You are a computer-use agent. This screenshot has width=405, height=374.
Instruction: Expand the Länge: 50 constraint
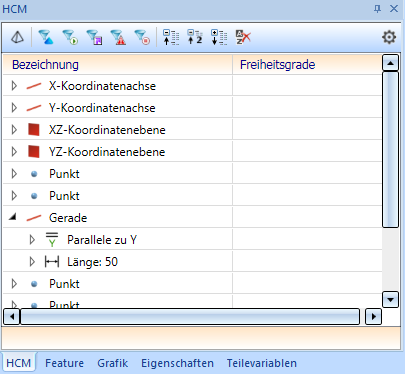32,262
